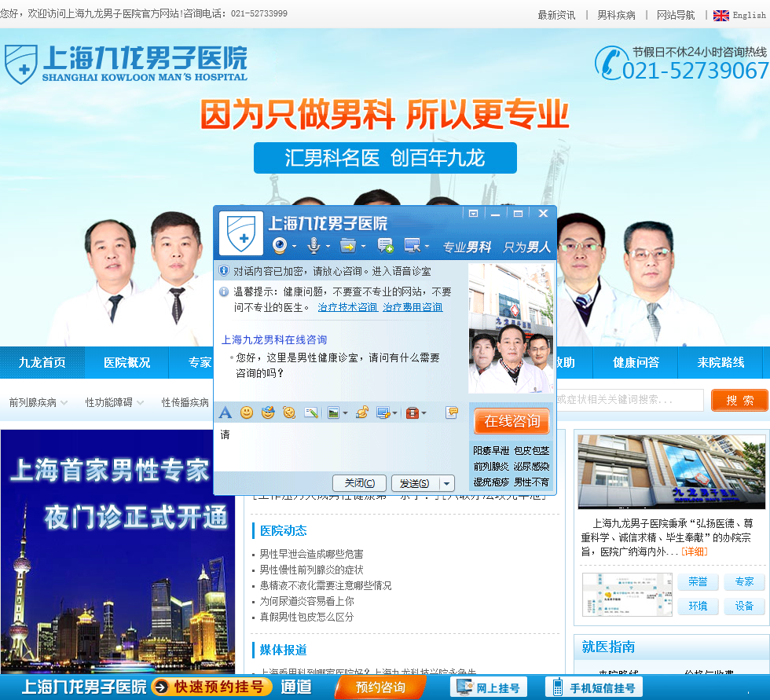This screenshot has height=700, width=770.
Task: Click the shield encryption notice icon
Action: pos(224,270)
